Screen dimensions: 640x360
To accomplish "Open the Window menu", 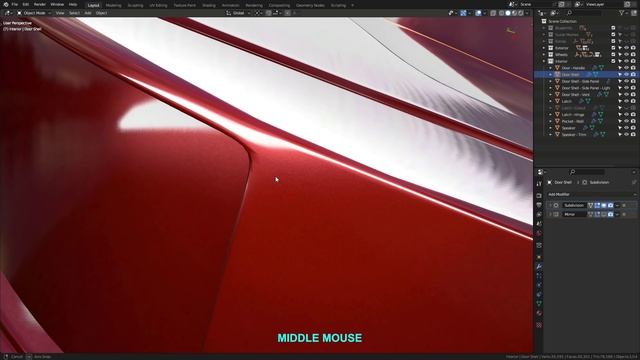I will [x=57, y=4].
